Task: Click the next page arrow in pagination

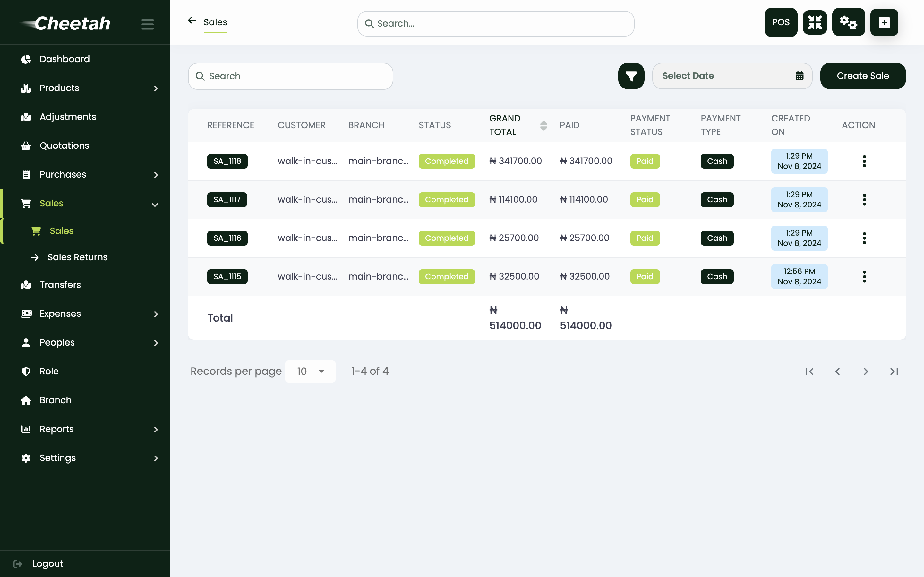Action: pyautogui.click(x=866, y=371)
